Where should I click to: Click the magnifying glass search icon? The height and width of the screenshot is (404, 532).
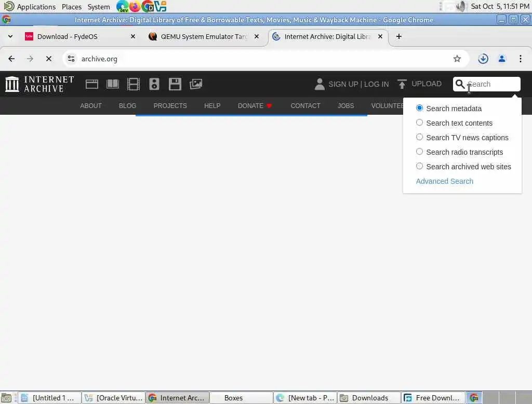coord(460,84)
